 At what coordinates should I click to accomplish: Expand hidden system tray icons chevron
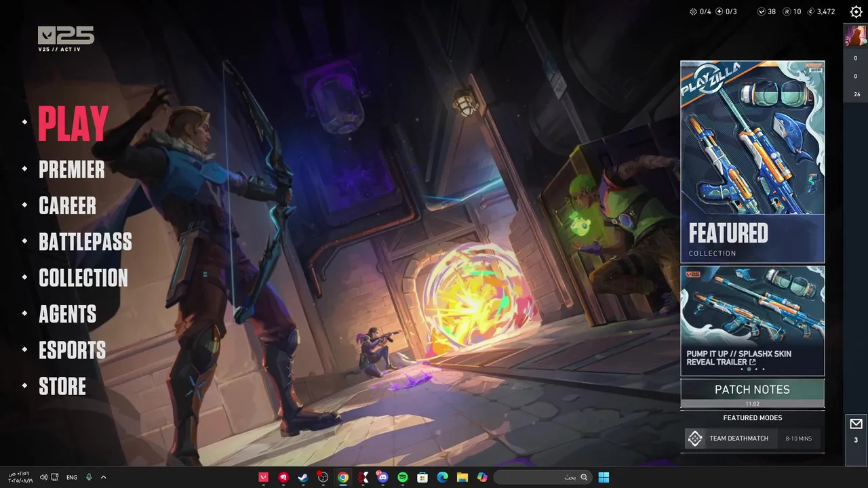(103, 477)
